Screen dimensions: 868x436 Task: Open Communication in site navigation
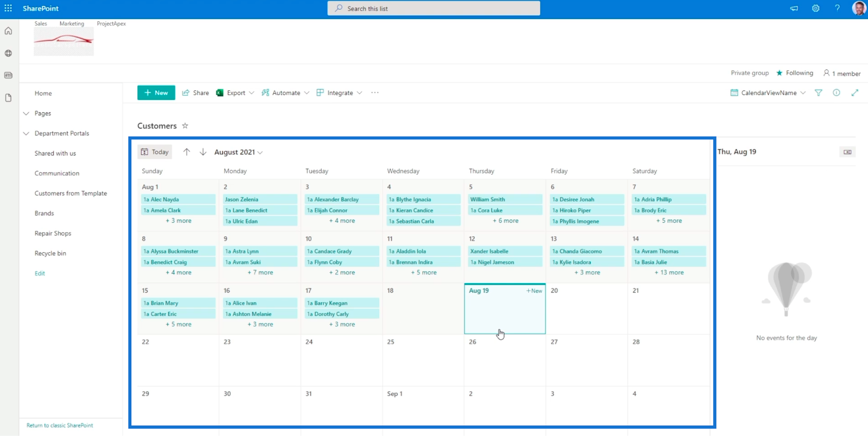tap(57, 174)
